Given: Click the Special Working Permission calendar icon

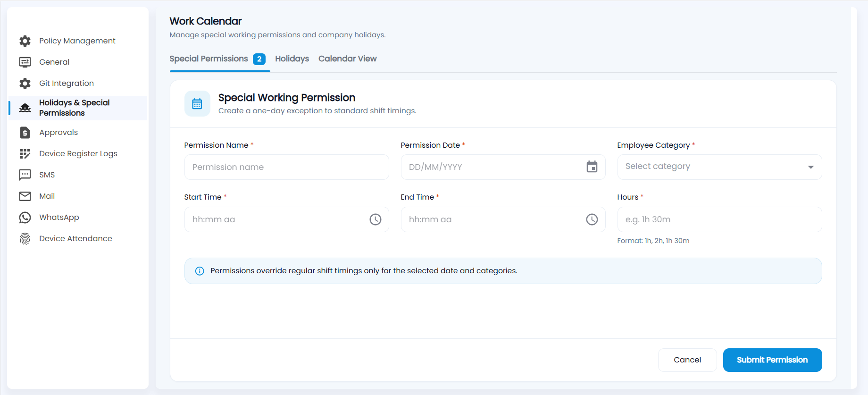Looking at the screenshot, I should 197,104.
